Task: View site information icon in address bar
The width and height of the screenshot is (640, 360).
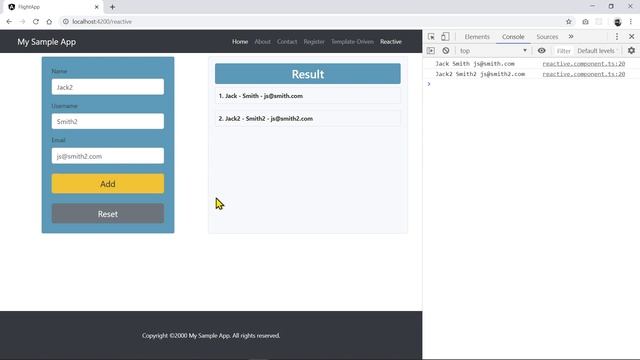Action: pyautogui.click(x=65, y=22)
